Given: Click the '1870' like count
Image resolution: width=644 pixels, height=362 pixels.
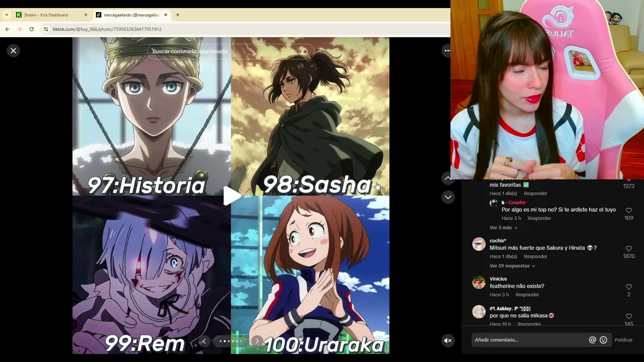Looking at the screenshot, I should [x=628, y=256].
